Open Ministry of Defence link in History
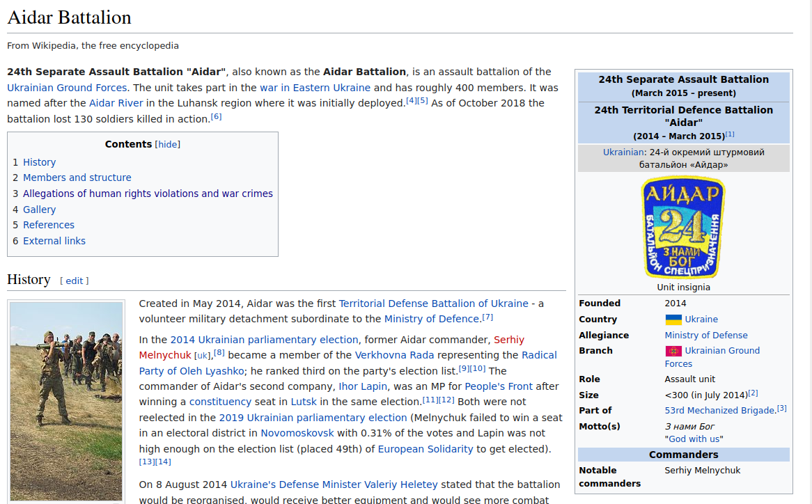Image resolution: width=812 pixels, height=504 pixels. pos(432,320)
